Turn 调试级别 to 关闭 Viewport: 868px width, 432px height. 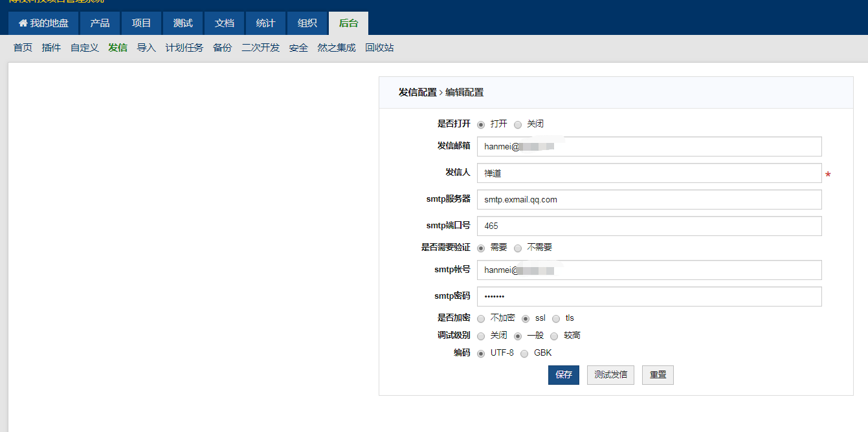[x=481, y=336]
